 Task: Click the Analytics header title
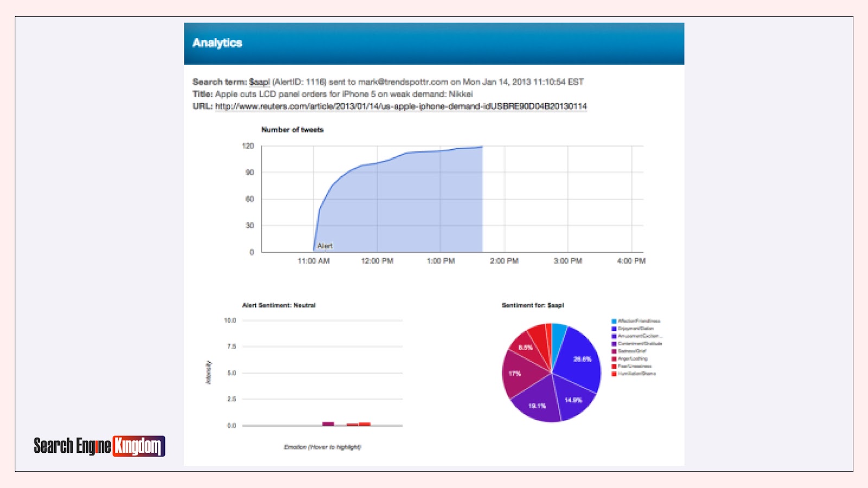click(217, 43)
